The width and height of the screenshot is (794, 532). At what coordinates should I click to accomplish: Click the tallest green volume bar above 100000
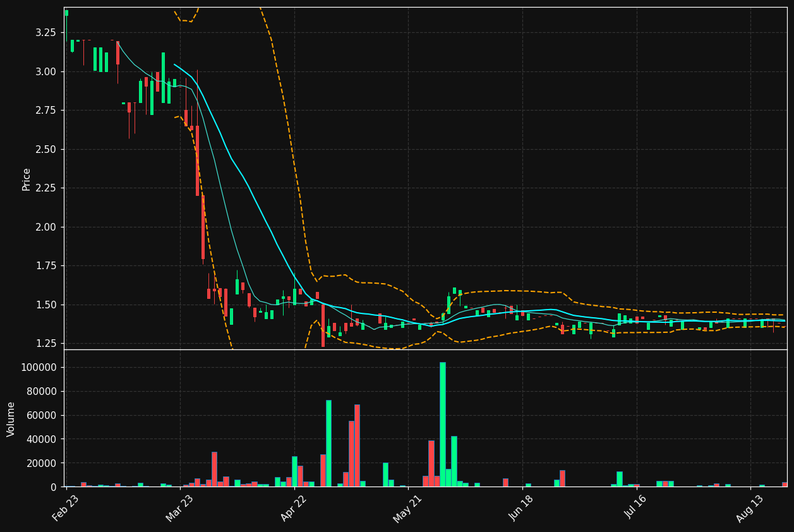click(443, 425)
